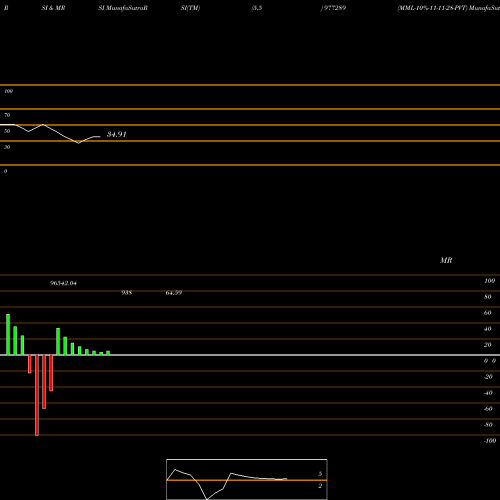The height and width of the screenshot is (500, 500).
Task: Click the MR axis label -40
Action: pos(488,393)
